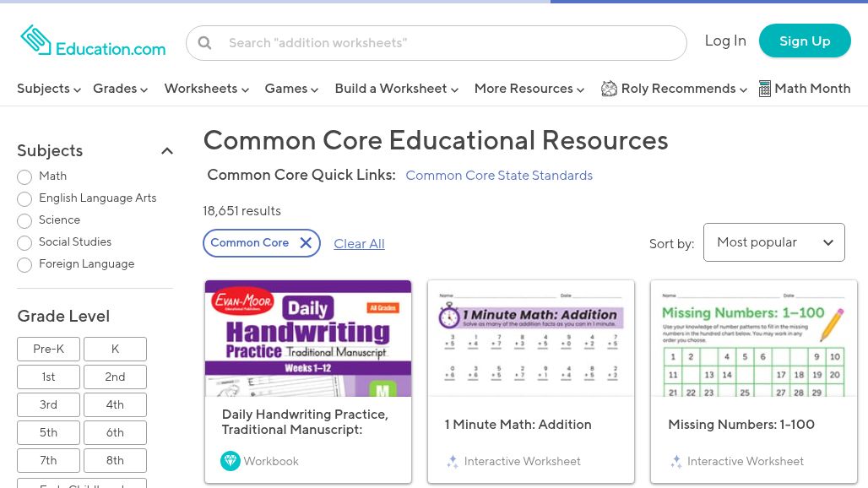Select the Roly Recommends owl icon
Screen dimensions: 868x488
pos(610,88)
